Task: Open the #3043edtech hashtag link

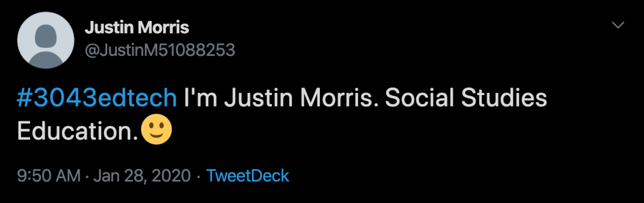Action: 97,98
